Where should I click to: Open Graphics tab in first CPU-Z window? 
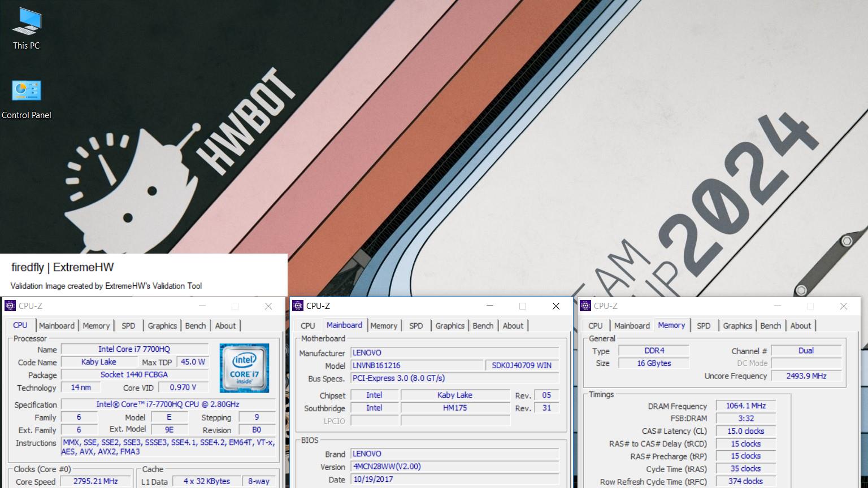point(162,326)
